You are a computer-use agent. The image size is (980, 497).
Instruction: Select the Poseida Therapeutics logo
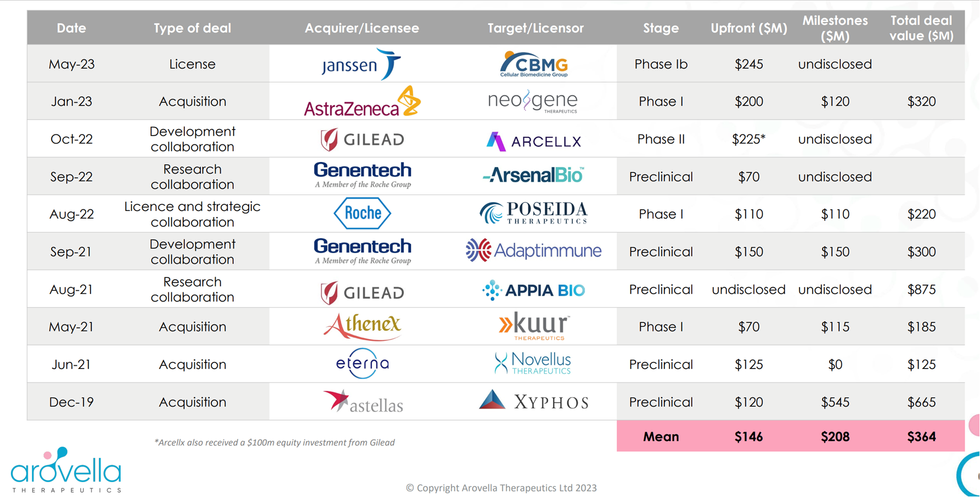point(533,213)
